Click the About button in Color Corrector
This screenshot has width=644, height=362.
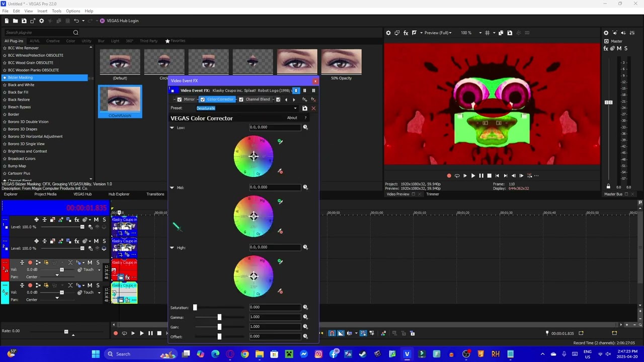click(292, 118)
